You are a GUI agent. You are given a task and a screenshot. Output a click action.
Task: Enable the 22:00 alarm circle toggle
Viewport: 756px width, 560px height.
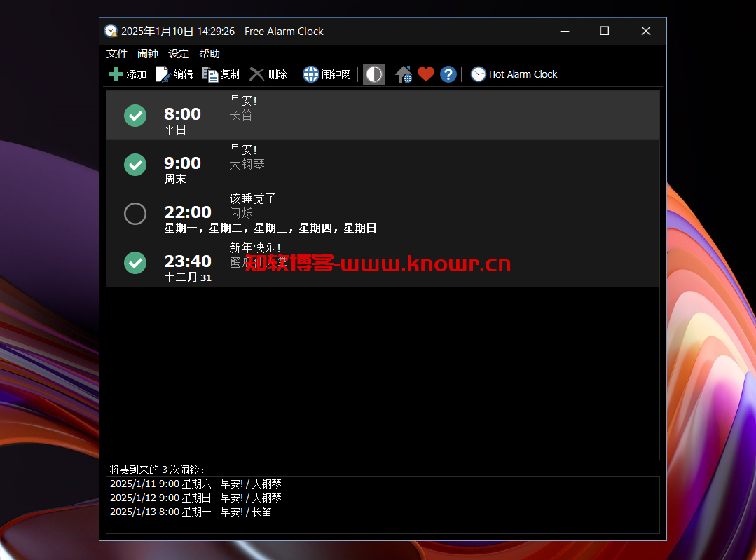(135, 214)
